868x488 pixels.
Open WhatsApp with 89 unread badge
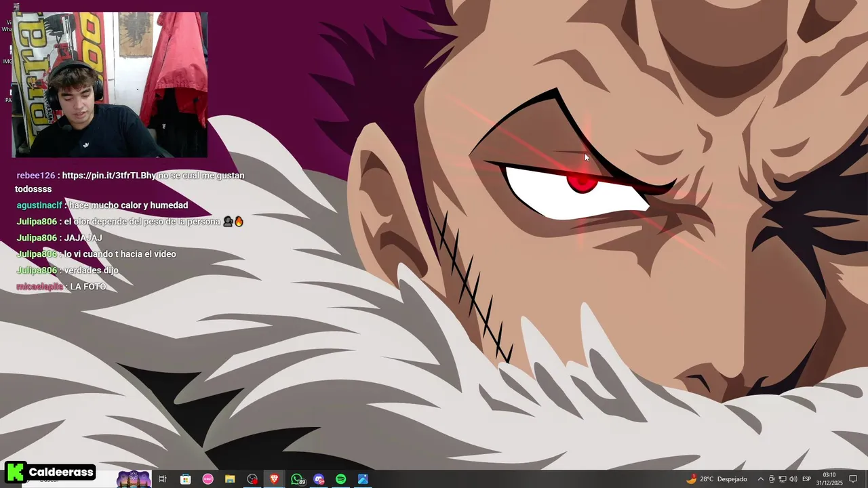click(297, 479)
